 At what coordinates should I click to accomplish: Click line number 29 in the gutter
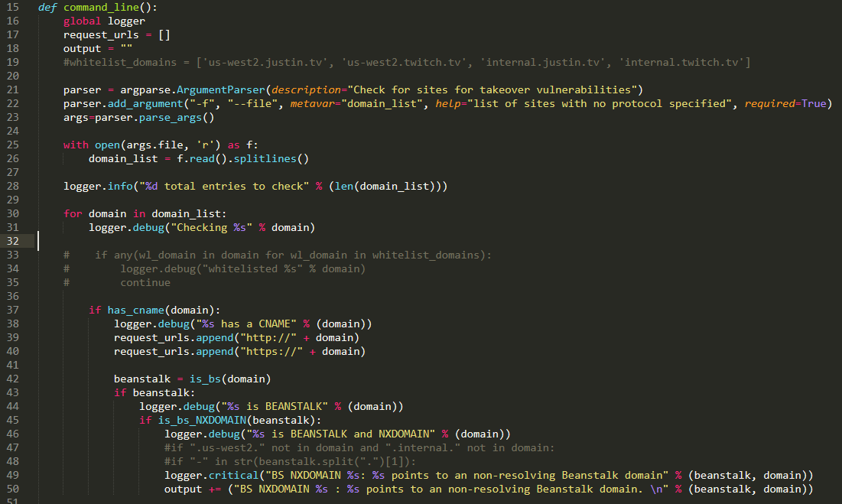click(13, 200)
